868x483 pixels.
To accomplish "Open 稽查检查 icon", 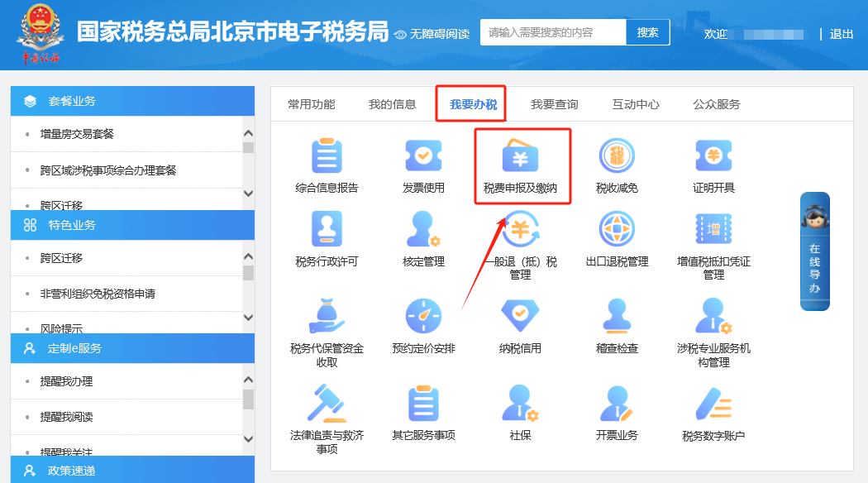I will 617,316.
